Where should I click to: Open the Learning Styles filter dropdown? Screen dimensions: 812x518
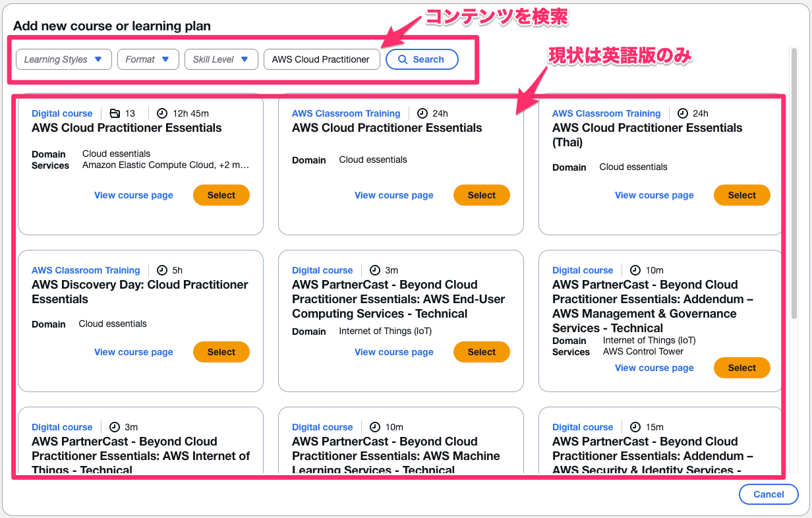64,59
